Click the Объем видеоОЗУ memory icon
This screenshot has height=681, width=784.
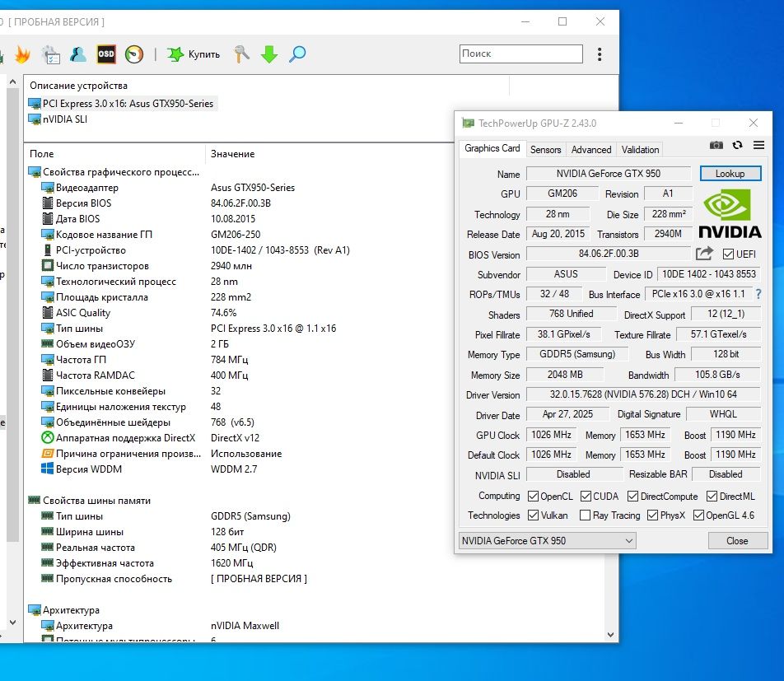coord(47,343)
